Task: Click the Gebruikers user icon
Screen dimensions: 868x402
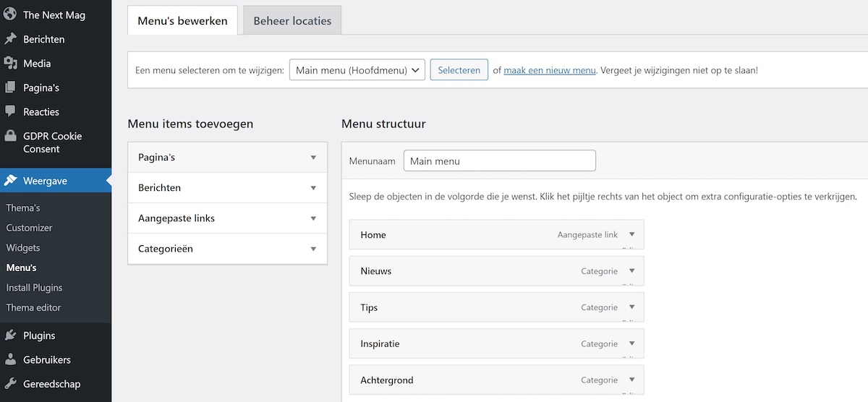Action: pyautogui.click(x=10, y=359)
